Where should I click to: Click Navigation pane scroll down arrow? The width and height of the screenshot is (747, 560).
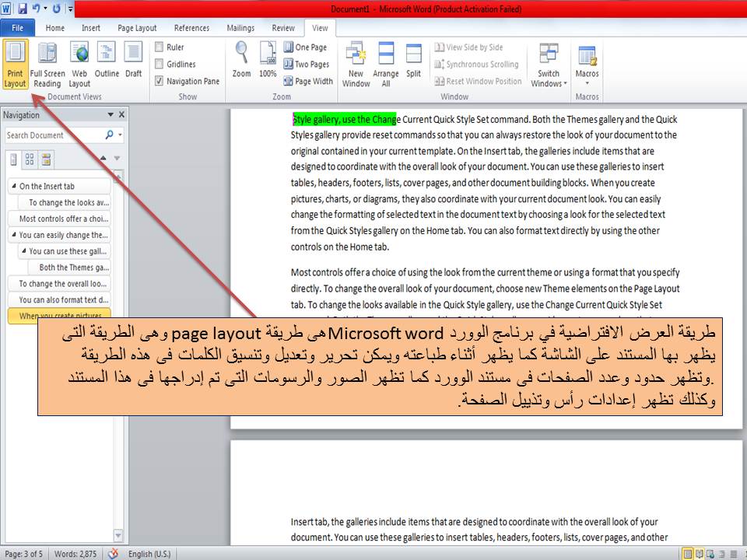pos(118,536)
